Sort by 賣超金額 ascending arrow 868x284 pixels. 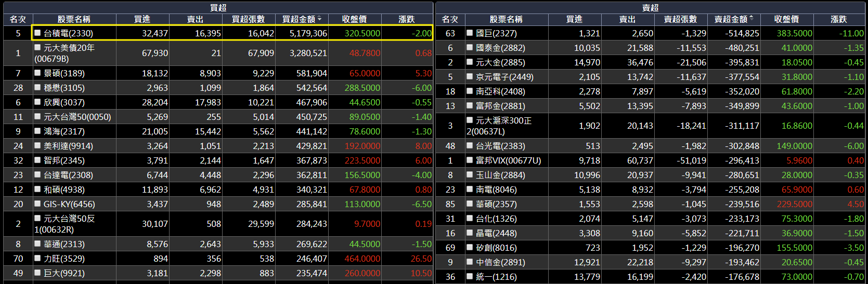pyautogui.click(x=752, y=19)
